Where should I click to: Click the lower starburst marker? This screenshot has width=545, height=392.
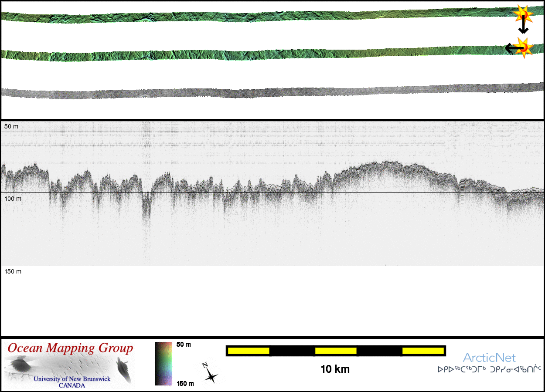click(524, 47)
